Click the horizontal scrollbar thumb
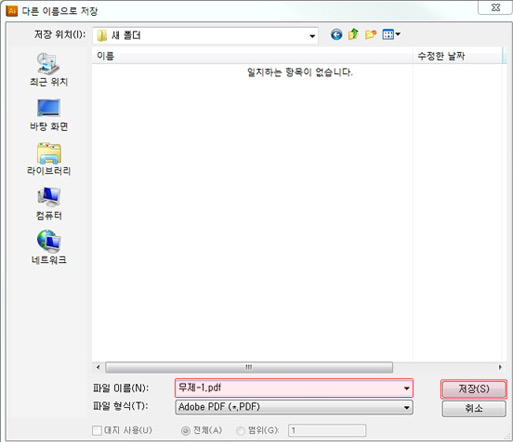Viewport: 513px width, 442px height. (249, 367)
